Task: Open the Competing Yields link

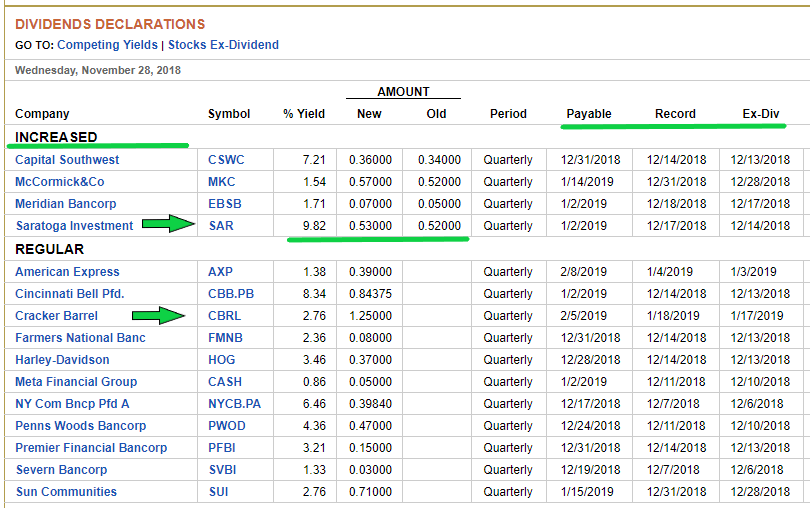Action: point(108,45)
